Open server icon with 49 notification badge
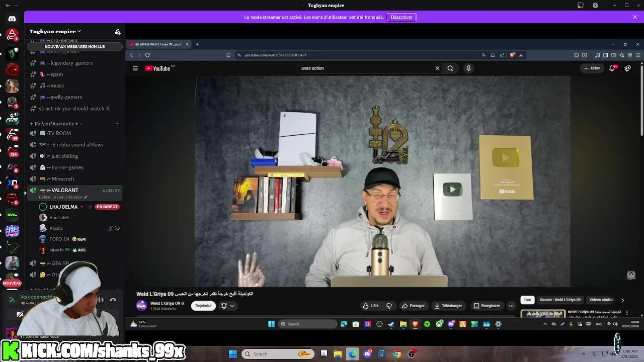644x362 pixels. [x=12, y=134]
